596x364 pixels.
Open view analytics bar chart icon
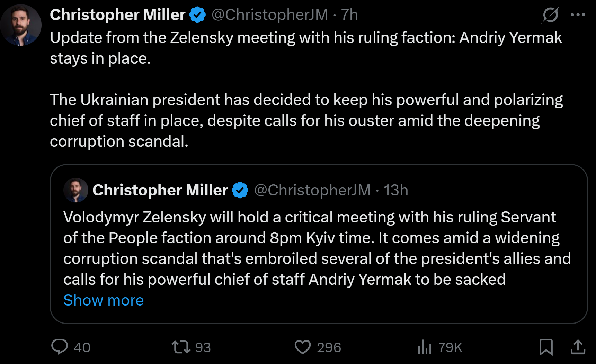coord(425,347)
